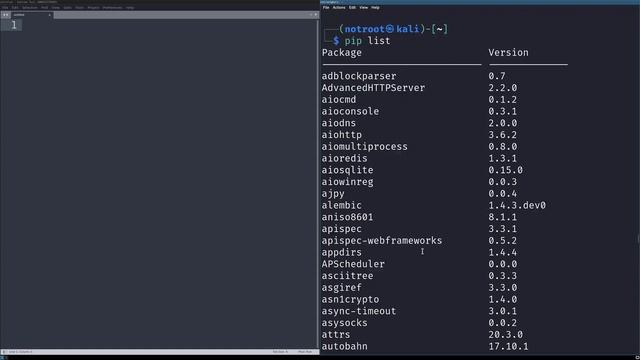640x360 pixels.
Task: Click the APScheduler package name
Action: point(353,264)
